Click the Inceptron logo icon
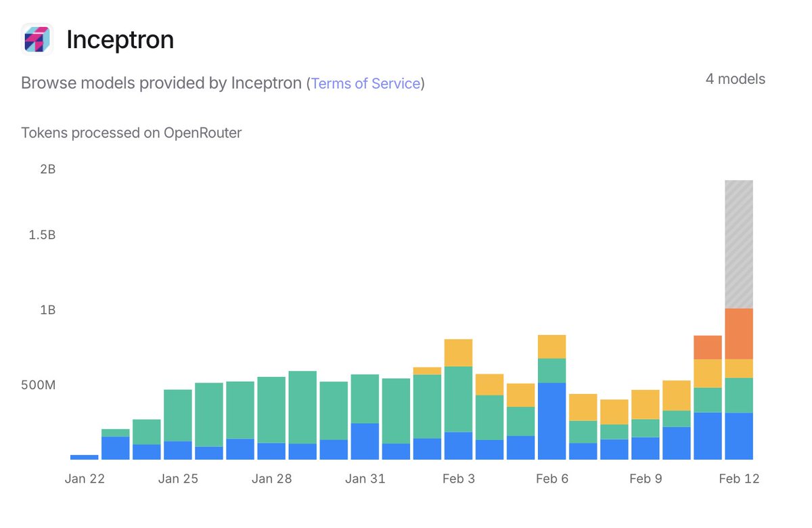The width and height of the screenshot is (812, 528). click(37, 40)
